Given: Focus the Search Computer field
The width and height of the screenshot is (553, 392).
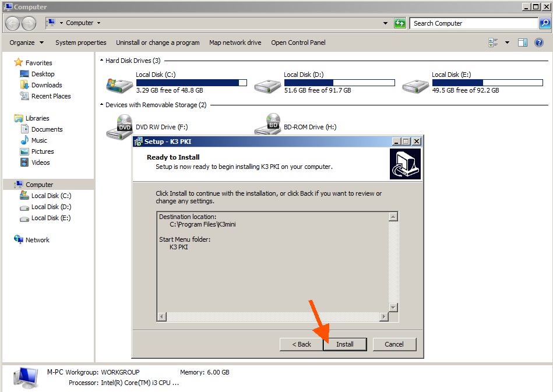Looking at the screenshot, I should 474,23.
